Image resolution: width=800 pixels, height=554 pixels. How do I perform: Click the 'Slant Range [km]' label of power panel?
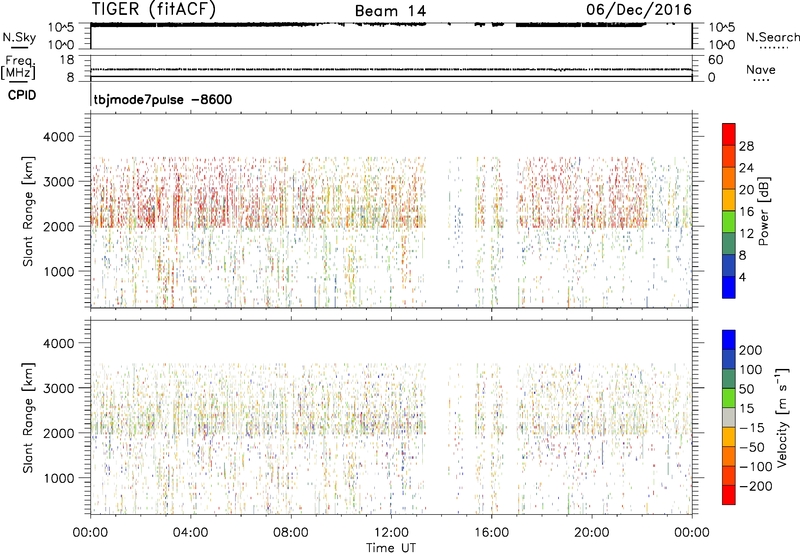pyautogui.click(x=28, y=211)
